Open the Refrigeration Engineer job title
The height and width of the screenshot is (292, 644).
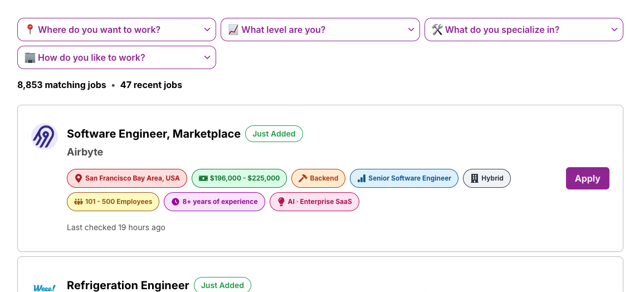[x=128, y=285]
